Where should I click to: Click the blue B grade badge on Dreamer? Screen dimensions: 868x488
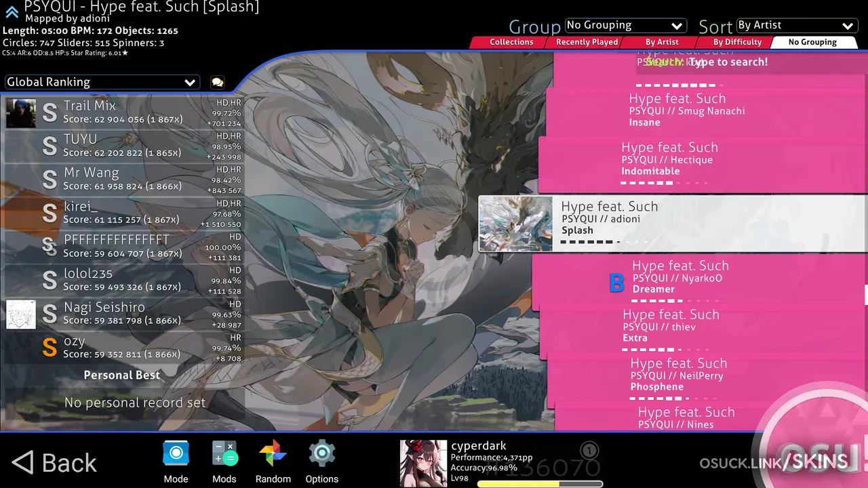tap(616, 283)
